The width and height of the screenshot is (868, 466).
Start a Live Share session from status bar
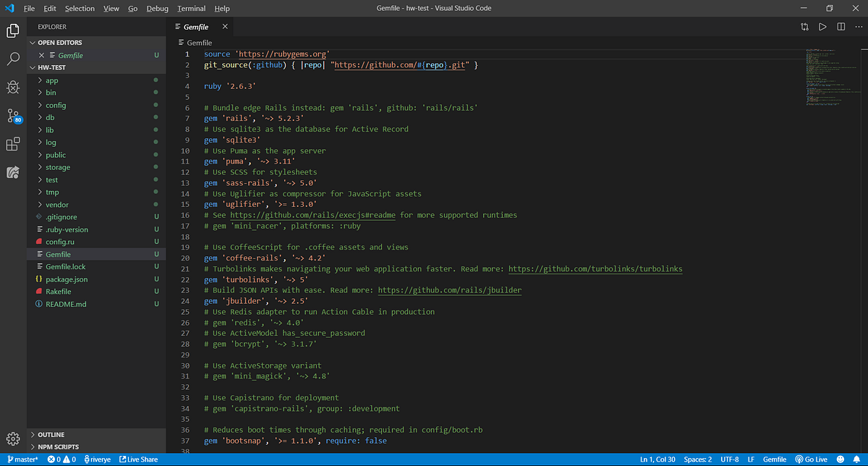(x=138, y=458)
